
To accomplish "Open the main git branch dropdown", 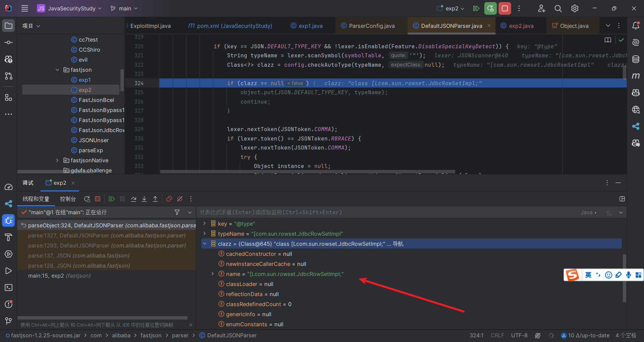I will [x=124, y=8].
